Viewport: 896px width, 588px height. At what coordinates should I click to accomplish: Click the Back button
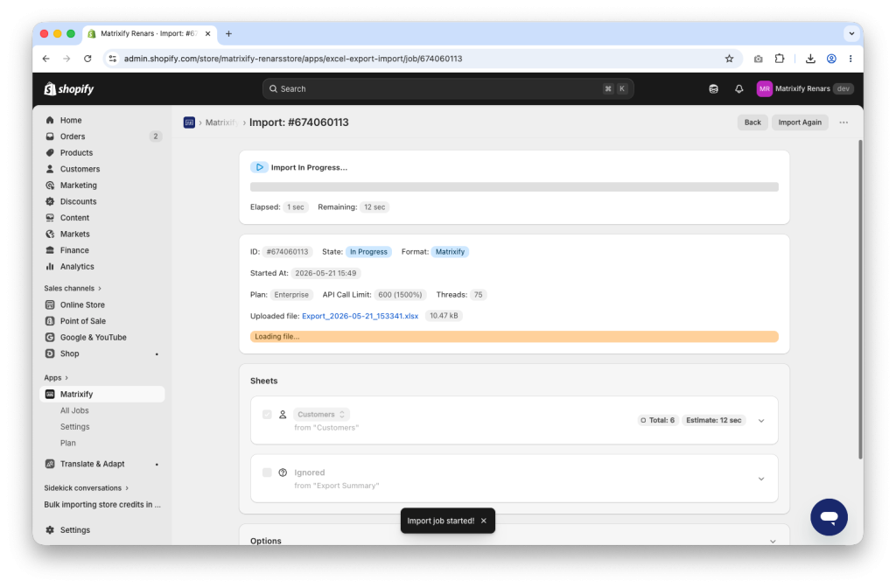coord(752,122)
